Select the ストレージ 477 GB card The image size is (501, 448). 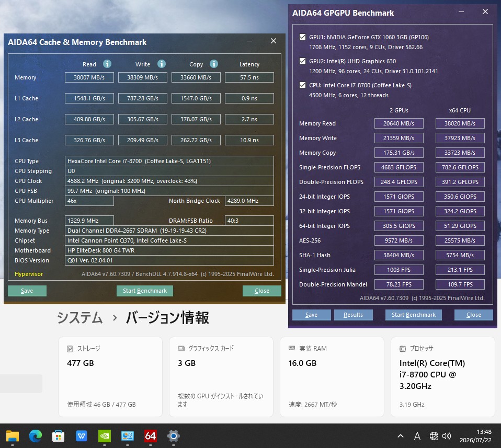pos(110,377)
